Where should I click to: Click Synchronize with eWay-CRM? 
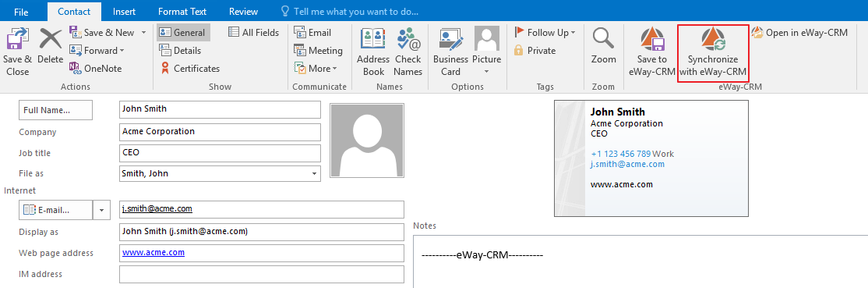pos(713,52)
